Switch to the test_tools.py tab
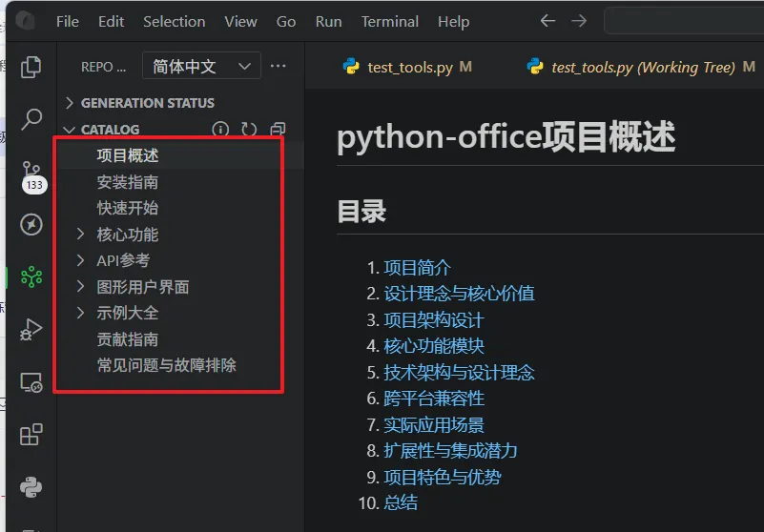The image size is (764, 532). coord(407,67)
